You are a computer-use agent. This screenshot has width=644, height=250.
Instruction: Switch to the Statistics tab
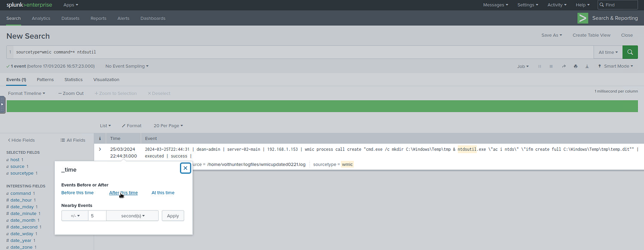click(73, 79)
